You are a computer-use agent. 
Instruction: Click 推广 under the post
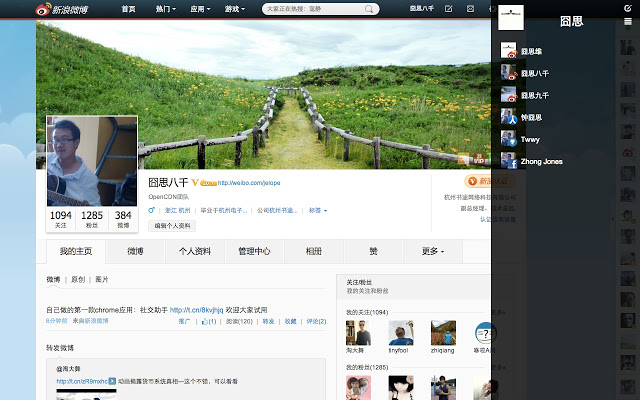pos(184,321)
